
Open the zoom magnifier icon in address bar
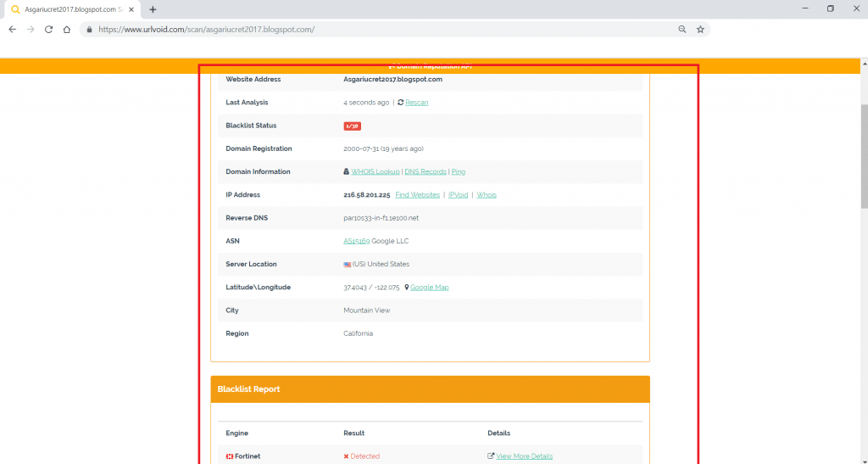click(682, 30)
